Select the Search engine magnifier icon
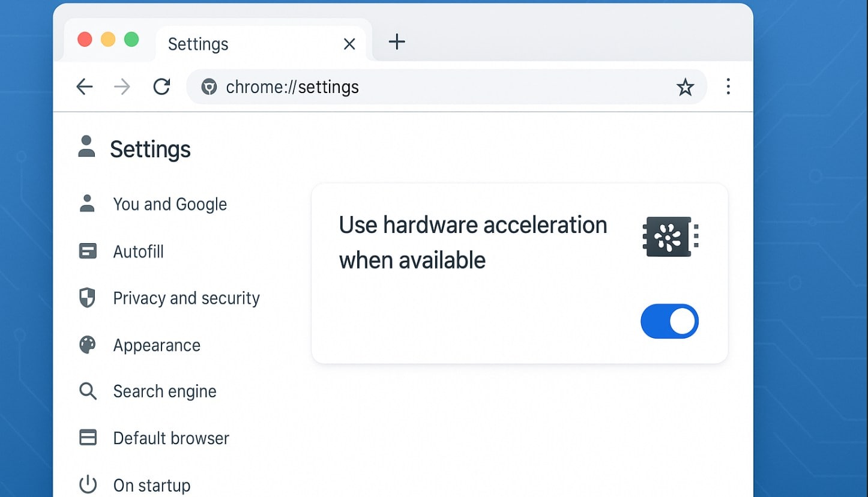 click(x=88, y=391)
